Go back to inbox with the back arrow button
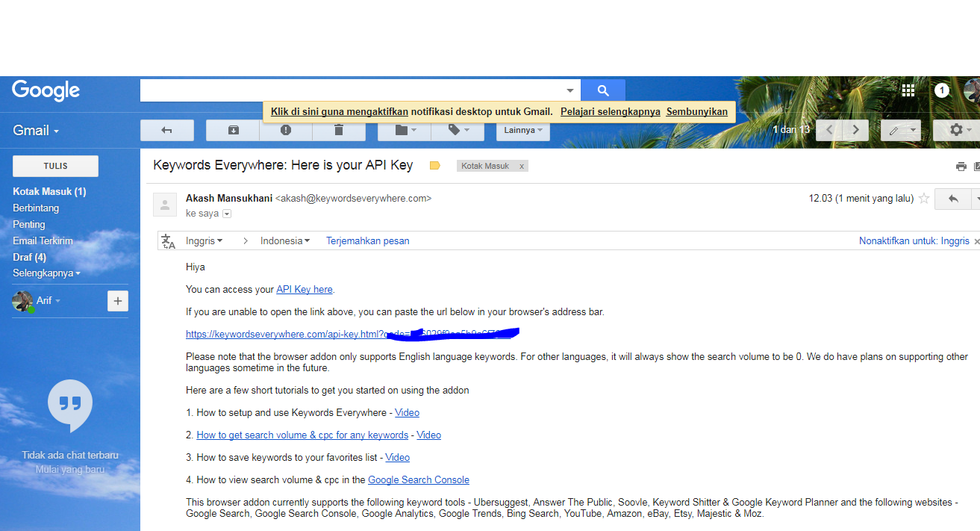 (x=167, y=130)
